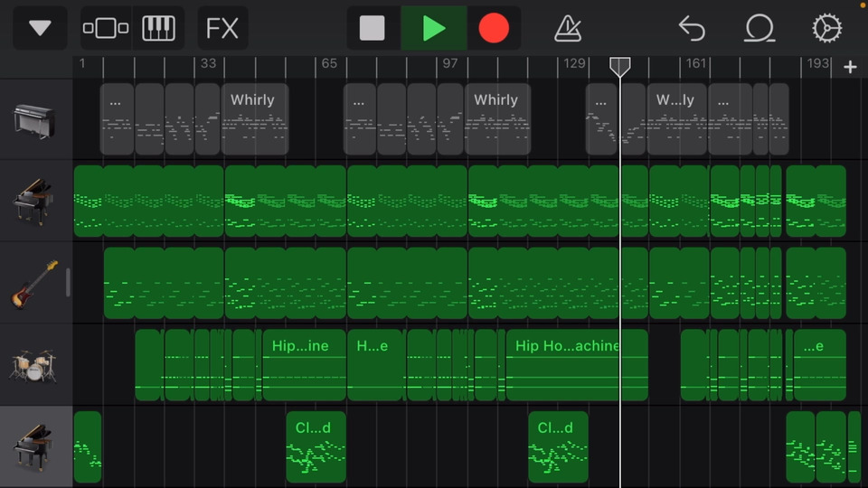Tap bar 65 on the ruler
The height and width of the screenshot is (488, 868).
329,63
